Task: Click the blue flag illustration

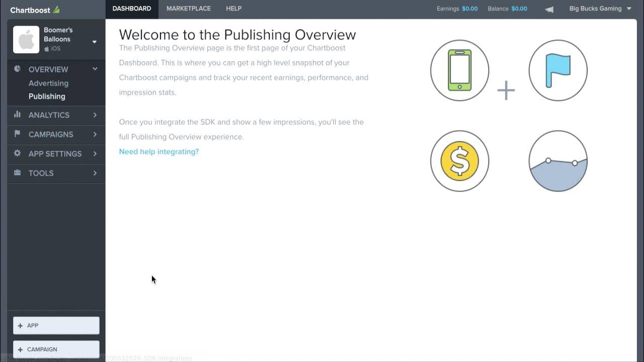Action: point(558,70)
